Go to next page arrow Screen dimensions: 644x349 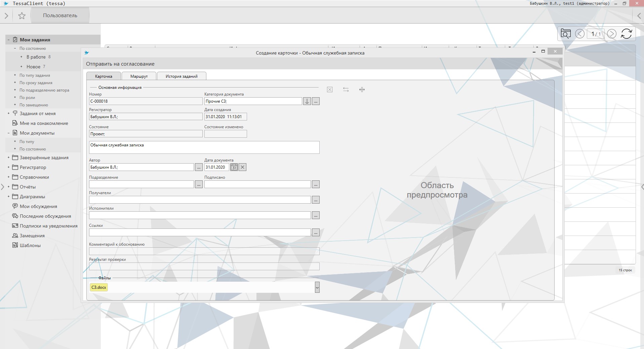[611, 34]
